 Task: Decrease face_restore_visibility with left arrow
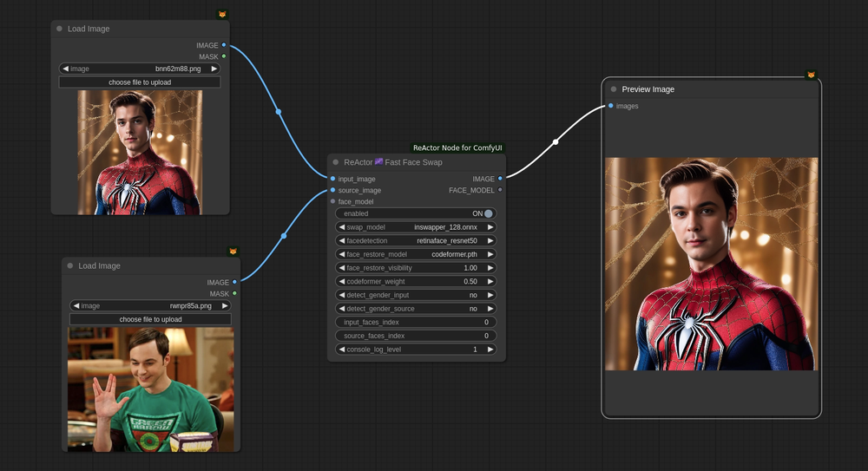pos(341,268)
